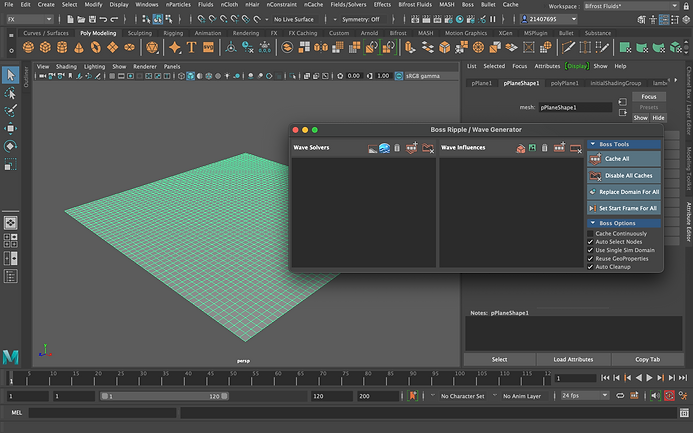Screen dimensions: 693x433
Task: Click disable cache icon in Wave Solvers
Action: (428, 148)
